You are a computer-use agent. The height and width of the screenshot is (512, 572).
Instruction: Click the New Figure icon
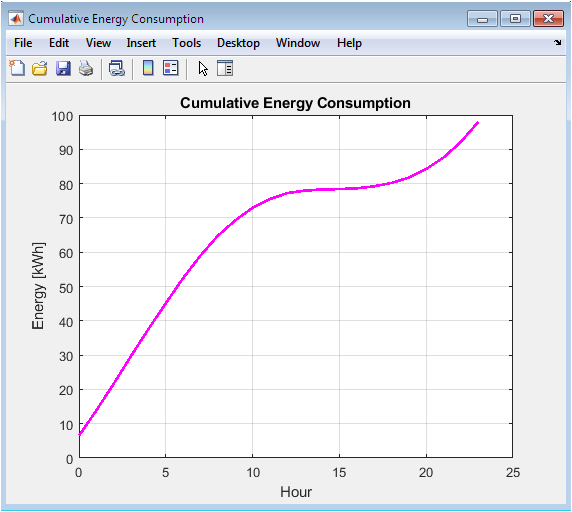click(x=17, y=68)
